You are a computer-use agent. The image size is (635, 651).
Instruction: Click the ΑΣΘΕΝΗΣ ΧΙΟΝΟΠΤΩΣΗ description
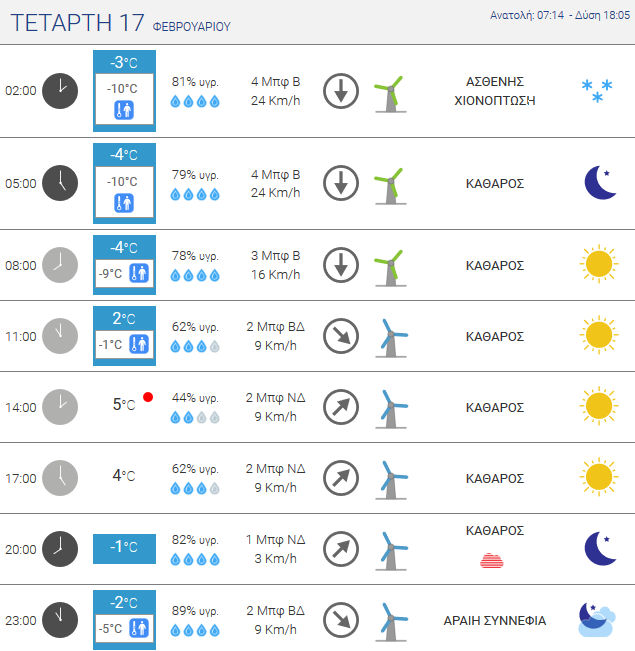[495, 91]
